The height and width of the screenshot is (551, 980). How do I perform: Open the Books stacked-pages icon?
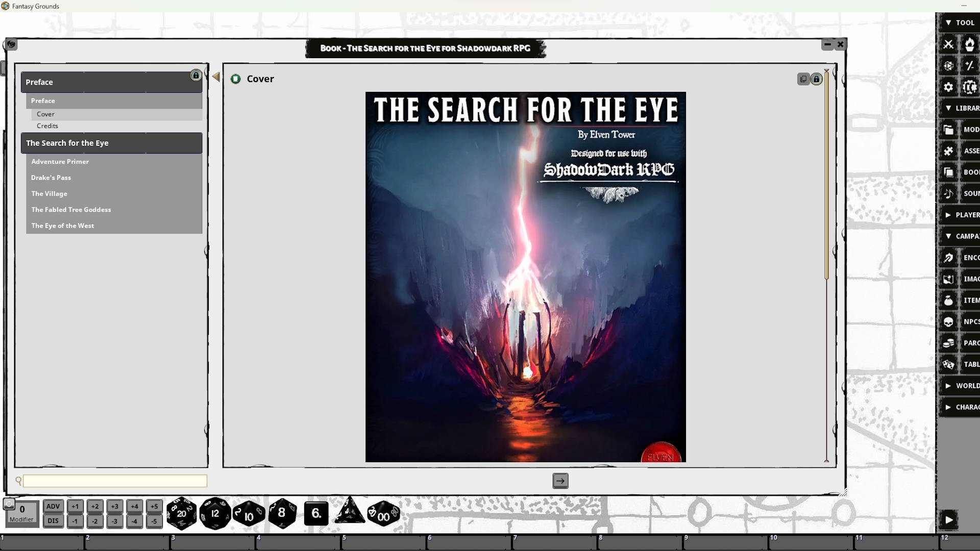(x=948, y=172)
